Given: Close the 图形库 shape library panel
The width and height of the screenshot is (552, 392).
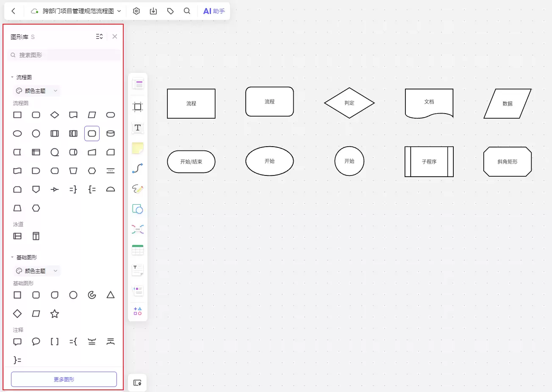Looking at the screenshot, I should click(115, 36).
